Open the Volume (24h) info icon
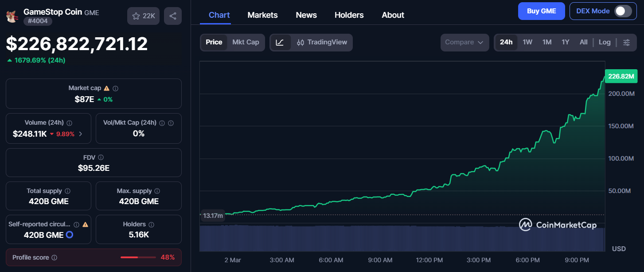 70,123
